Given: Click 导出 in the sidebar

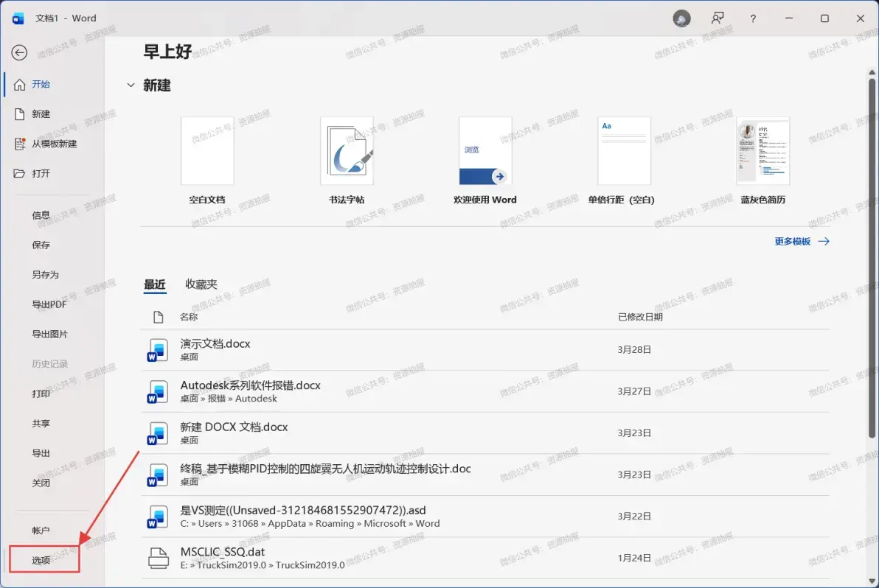Looking at the screenshot, I should pos(41,453).
